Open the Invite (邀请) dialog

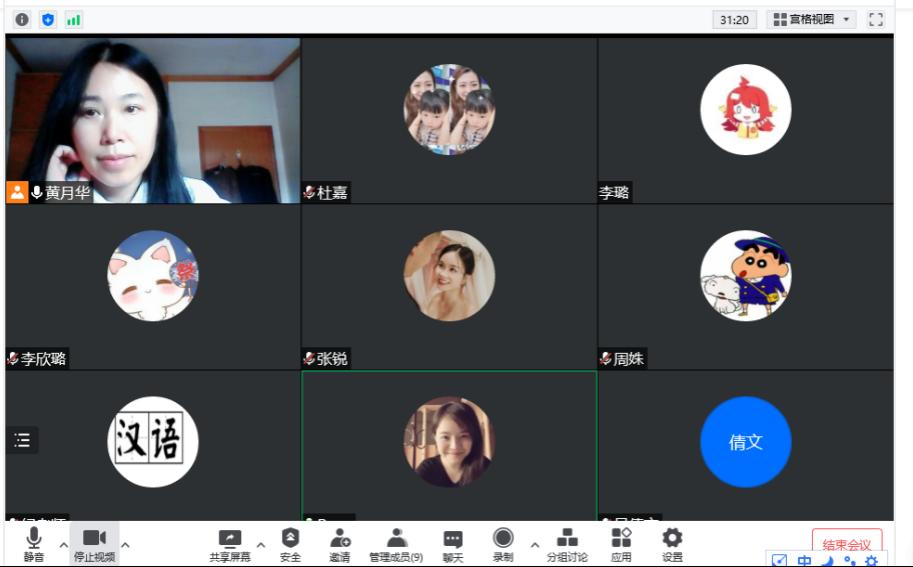340,544
